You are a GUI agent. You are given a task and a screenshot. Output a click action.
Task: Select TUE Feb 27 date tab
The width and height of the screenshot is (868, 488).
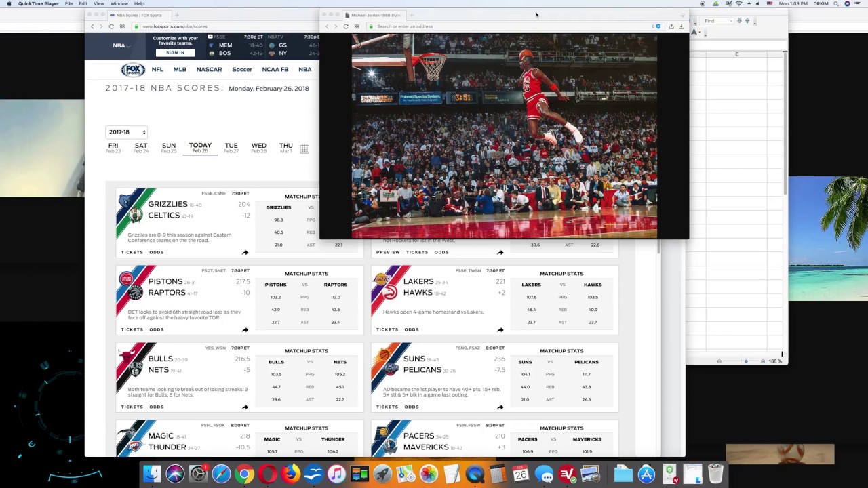(231, 148)
